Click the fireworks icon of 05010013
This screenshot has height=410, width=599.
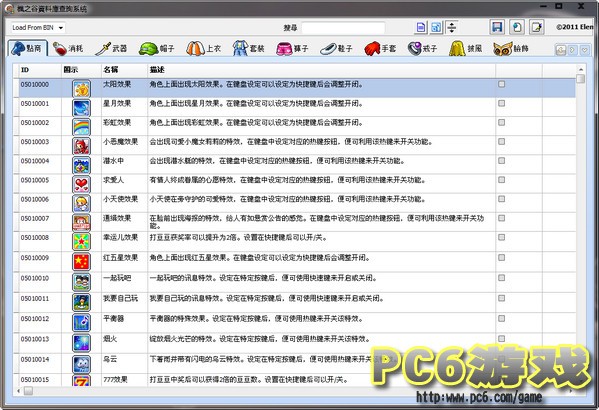[81, 343]
